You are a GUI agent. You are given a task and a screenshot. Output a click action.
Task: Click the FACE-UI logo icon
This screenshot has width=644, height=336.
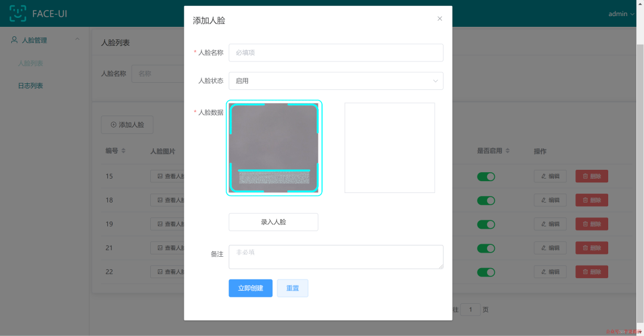[x=18, y=14]
